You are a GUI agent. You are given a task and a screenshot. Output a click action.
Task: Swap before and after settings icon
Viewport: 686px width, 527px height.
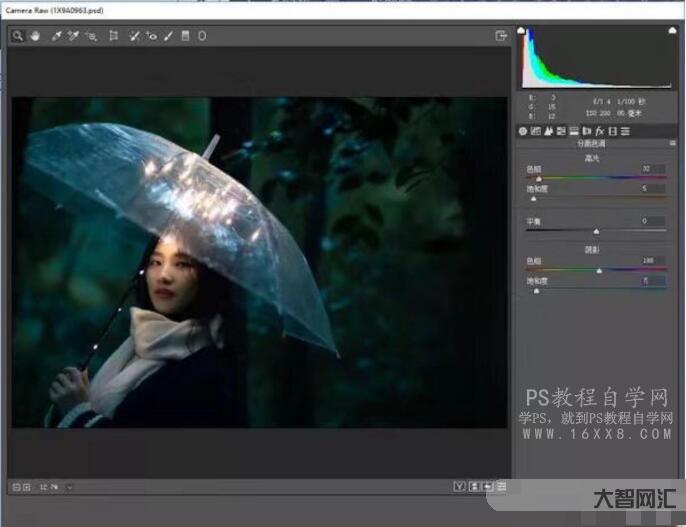pos(474,486)
